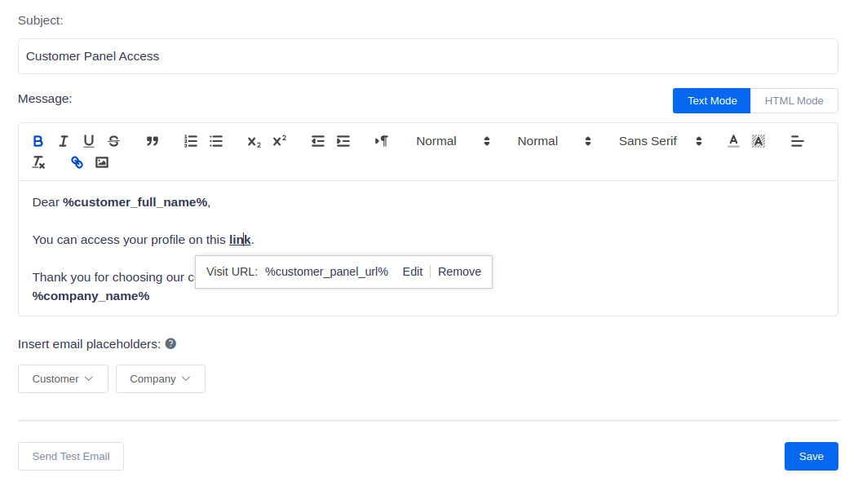Switch to Text Mode
Screen dimensions: 858x504
tap(711, 101)
